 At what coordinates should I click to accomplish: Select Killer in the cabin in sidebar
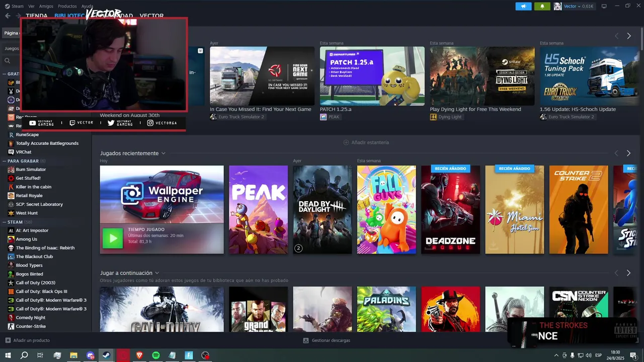pos(34,187)
